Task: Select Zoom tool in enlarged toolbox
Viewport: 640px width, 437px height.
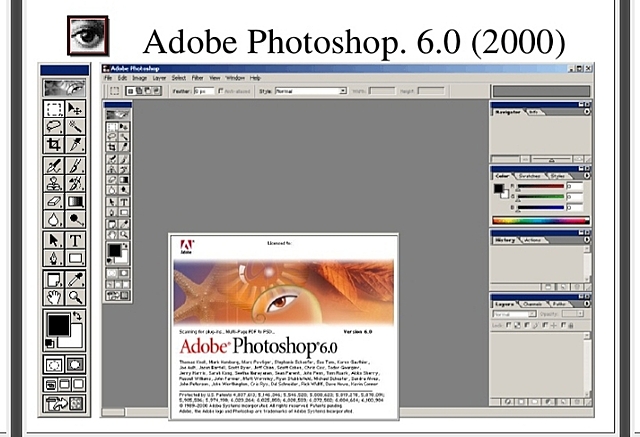Action: point(75,297)
